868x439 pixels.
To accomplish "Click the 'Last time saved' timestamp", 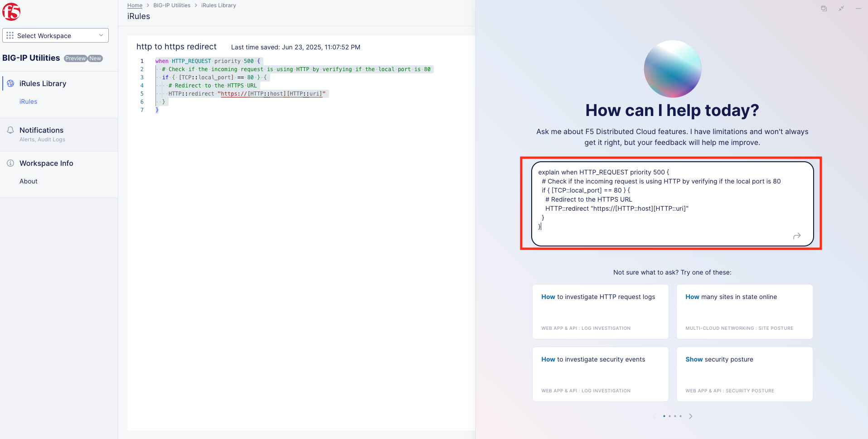I will pos(296,47).
